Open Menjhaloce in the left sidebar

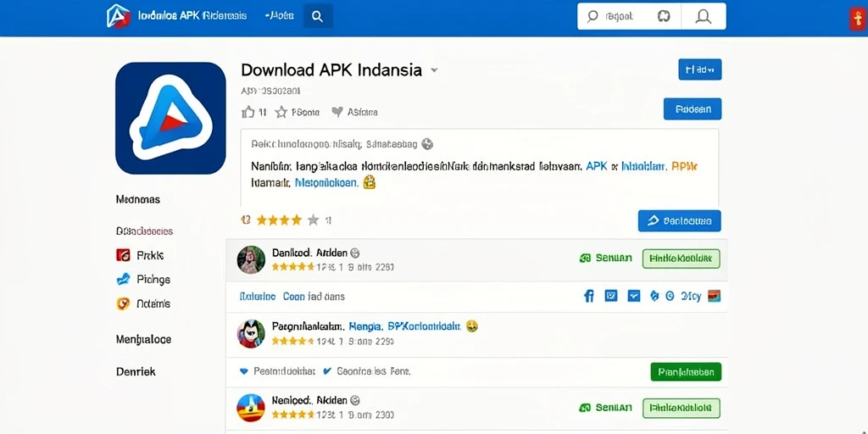pos(143,339)
